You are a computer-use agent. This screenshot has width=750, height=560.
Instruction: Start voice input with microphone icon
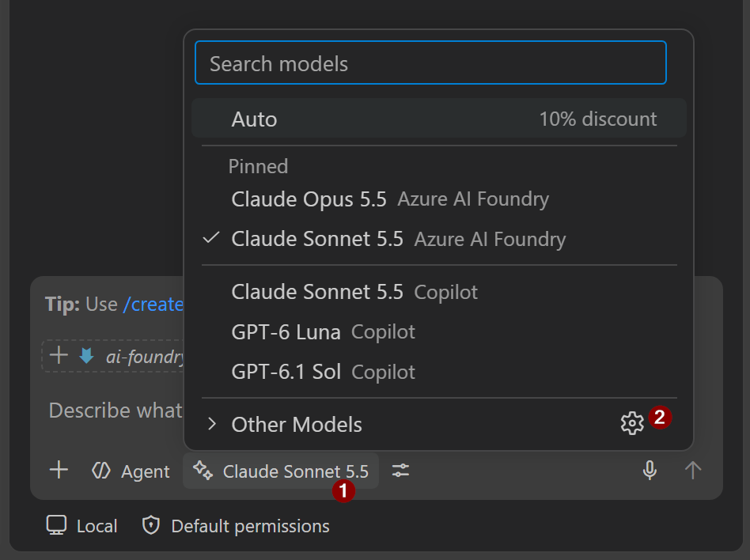pyautogui.click(x=650, y=470)
